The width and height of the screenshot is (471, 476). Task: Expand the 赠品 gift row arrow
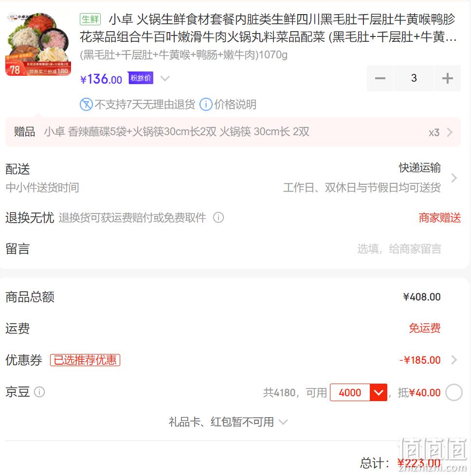click(450, 132)
